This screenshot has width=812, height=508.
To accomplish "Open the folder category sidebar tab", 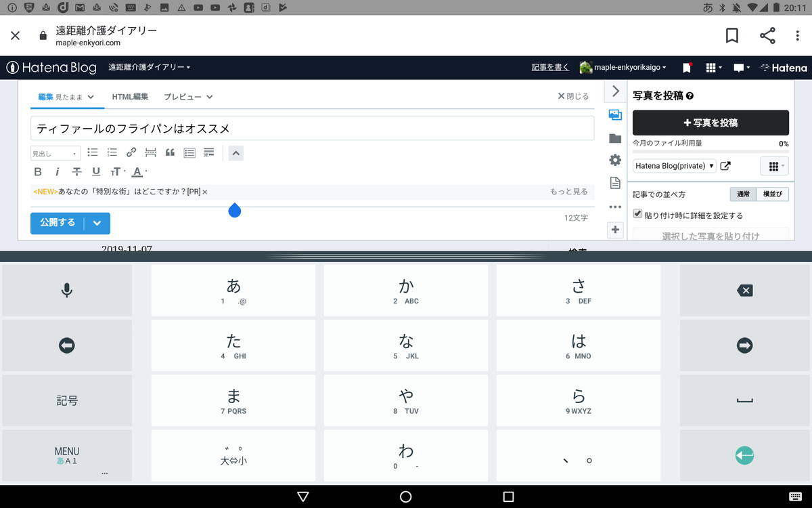I will [615, 138].
